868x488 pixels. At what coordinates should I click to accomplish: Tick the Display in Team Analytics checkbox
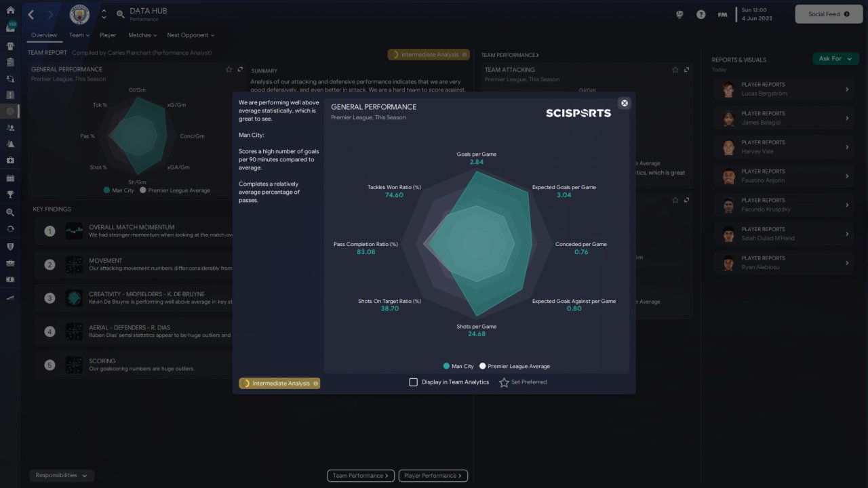pos(413,382)
